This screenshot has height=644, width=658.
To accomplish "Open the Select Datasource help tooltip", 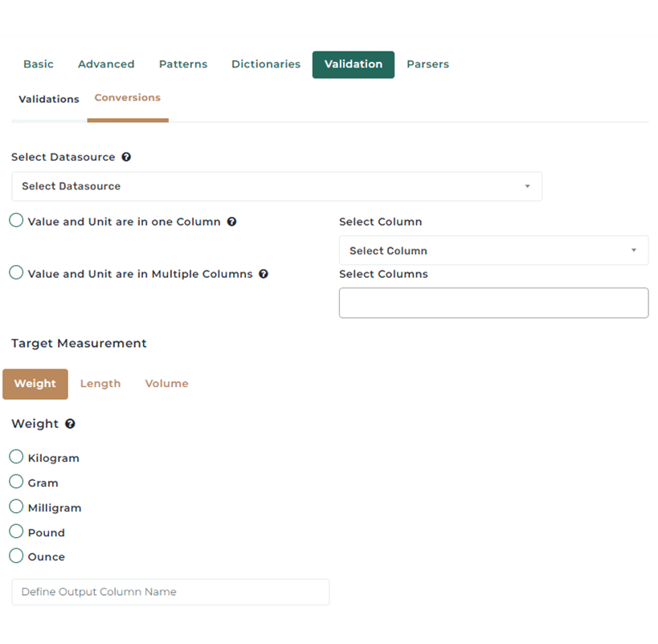I will click(126, 157).
